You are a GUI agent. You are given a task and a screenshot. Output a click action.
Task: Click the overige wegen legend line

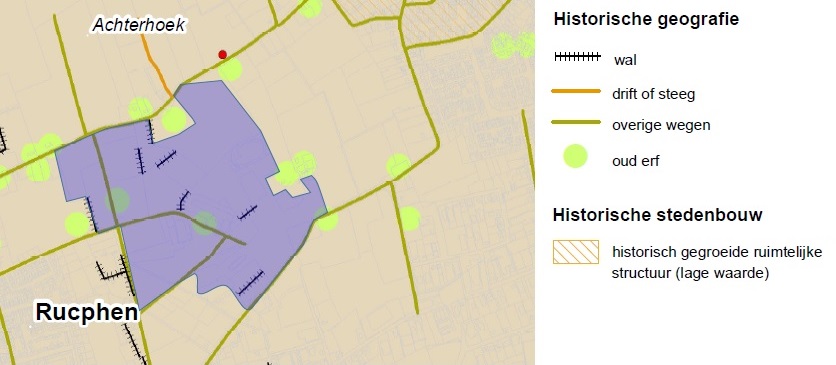(x=576, y=123)
